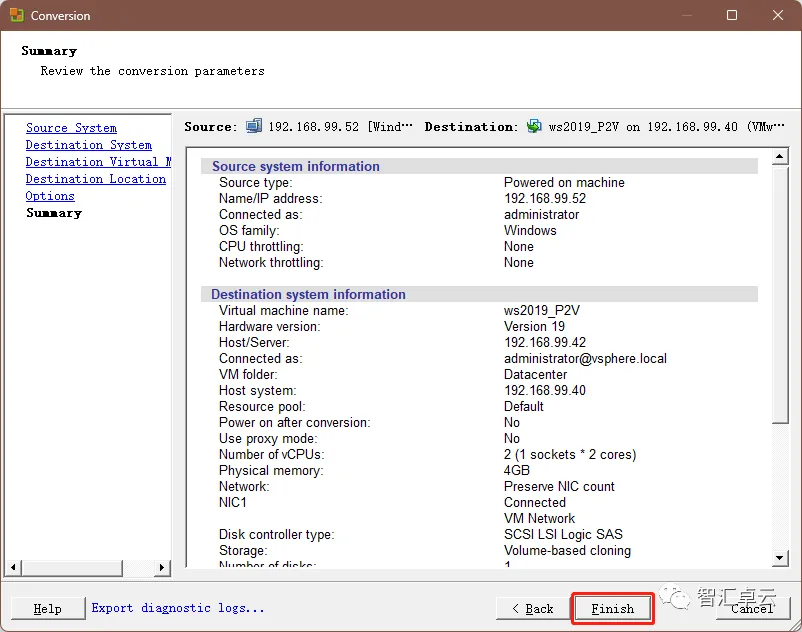Click the summary vertical scrollbar thumb

tap(779, 294)
